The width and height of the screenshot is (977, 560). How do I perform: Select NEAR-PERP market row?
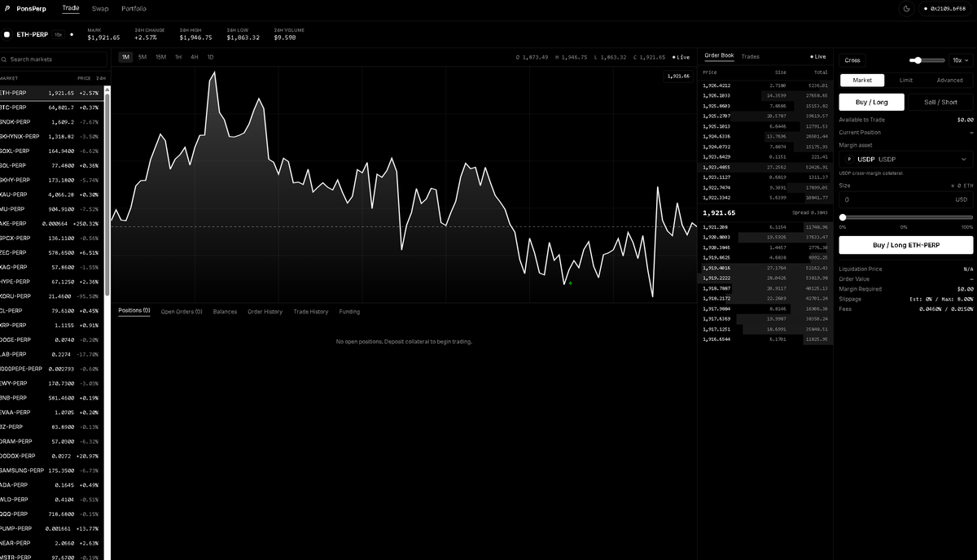[x=52, y=543]
